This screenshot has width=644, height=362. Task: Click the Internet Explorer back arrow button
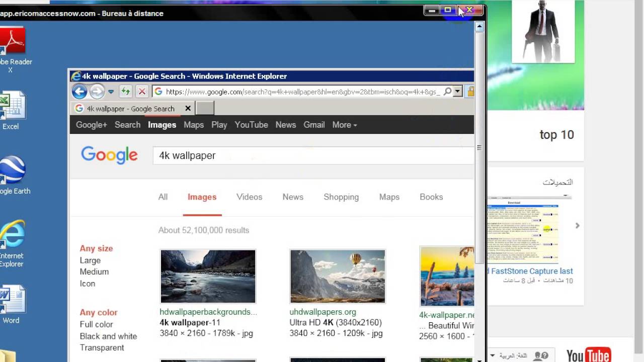tap(79, 92)
